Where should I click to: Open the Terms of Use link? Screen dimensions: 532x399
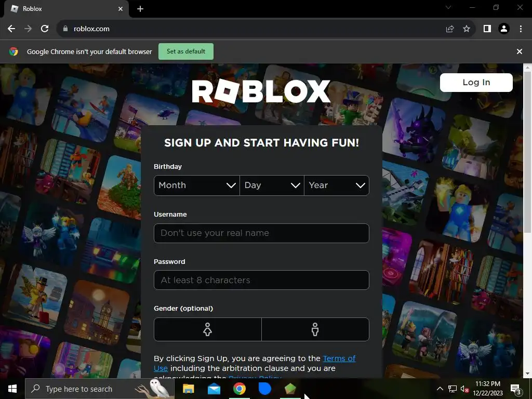pyautogui.click(x=339, y=358)
